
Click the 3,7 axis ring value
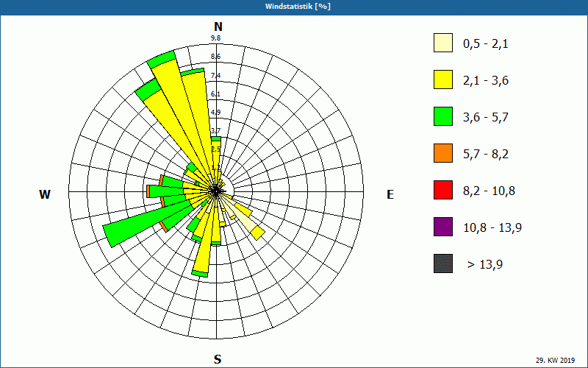(215, 131)
